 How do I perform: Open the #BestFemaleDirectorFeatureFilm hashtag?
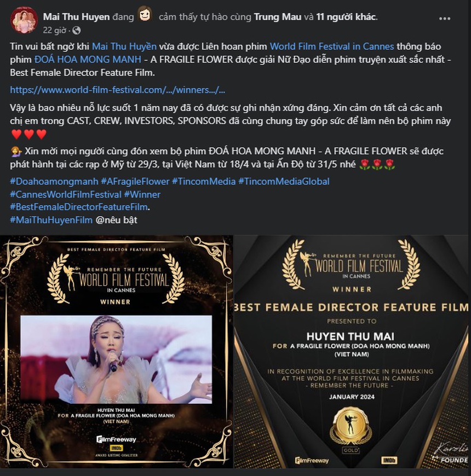79,207
